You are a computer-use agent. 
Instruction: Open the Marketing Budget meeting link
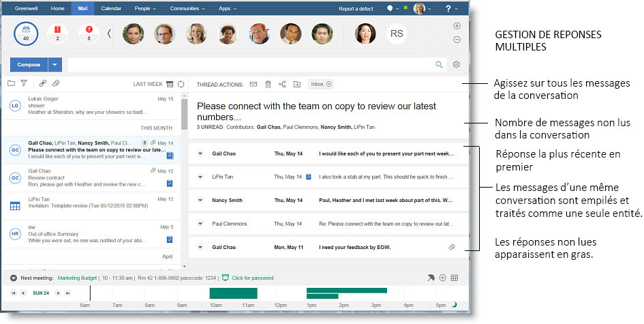click(x=77, y=278)
